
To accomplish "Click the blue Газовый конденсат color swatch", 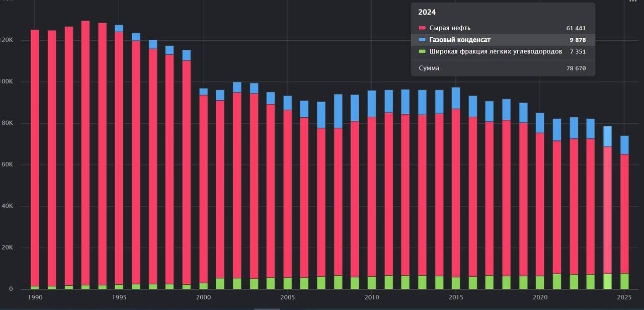I will pyautogui.click(x=421, y=40).
